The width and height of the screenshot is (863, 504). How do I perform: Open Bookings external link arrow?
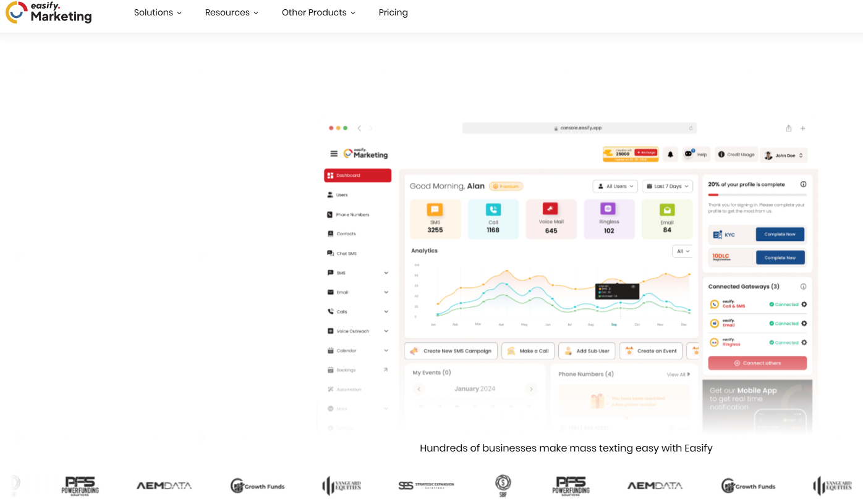386,370
